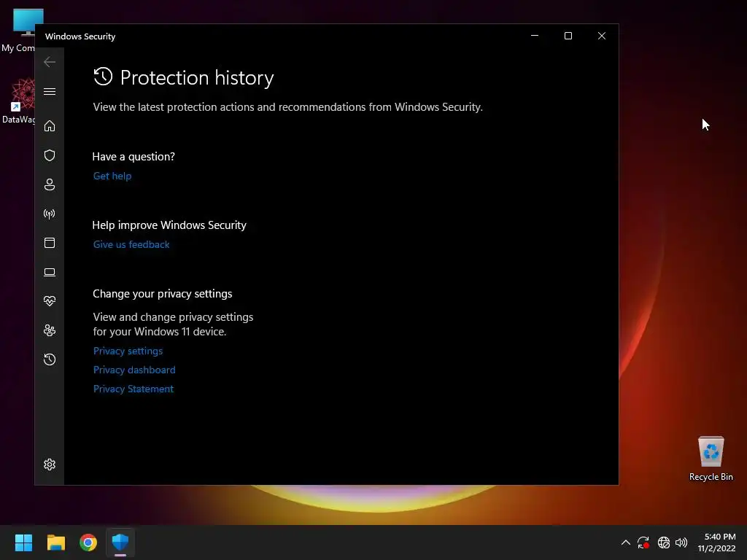This screenshot has height=560, width=747.
Task: Open Windows Security settings gear
Action: (50, 464)
